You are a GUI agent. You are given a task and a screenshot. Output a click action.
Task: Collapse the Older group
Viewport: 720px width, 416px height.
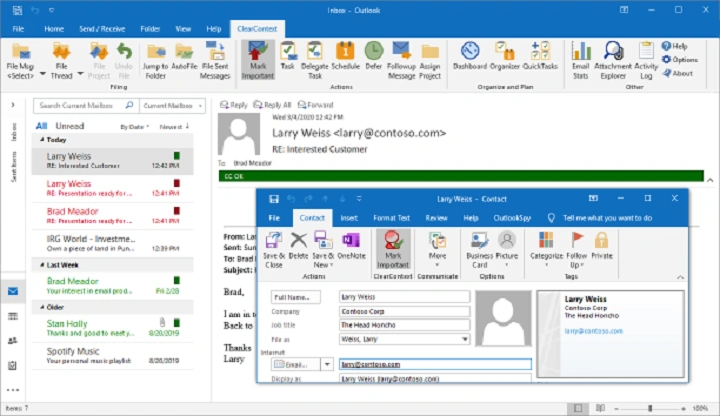pos(42,307)
